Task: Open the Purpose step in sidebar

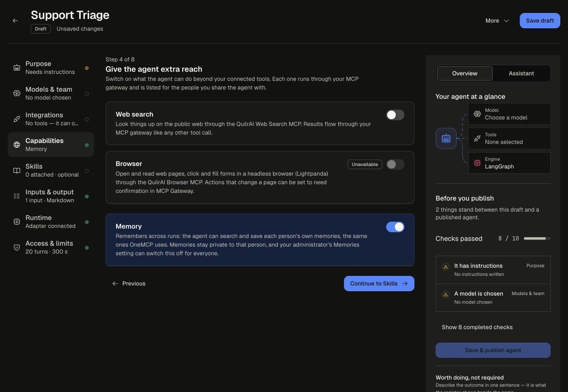Action: tap(51, 68)
